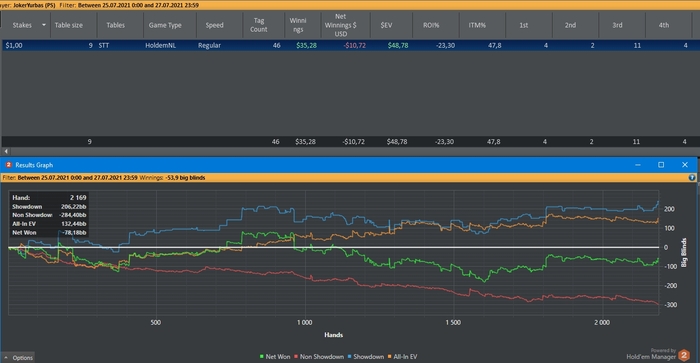Sort by the 3rd place column header
The width and height of the screenshot is (700, 363).
coord(617,25)
